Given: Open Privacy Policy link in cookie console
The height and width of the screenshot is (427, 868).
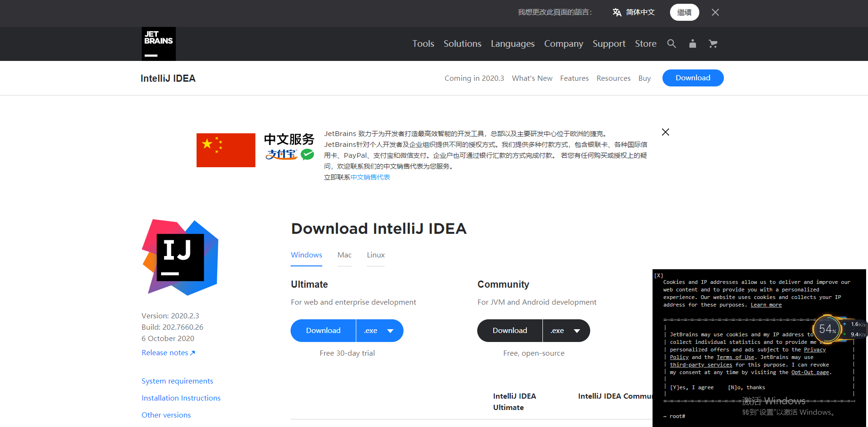Looking at the screenshot, I should [x=815, y=350].
